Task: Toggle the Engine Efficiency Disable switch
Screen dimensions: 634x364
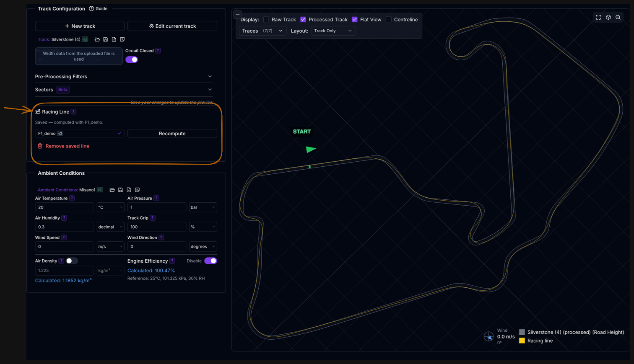Action: 210,261
